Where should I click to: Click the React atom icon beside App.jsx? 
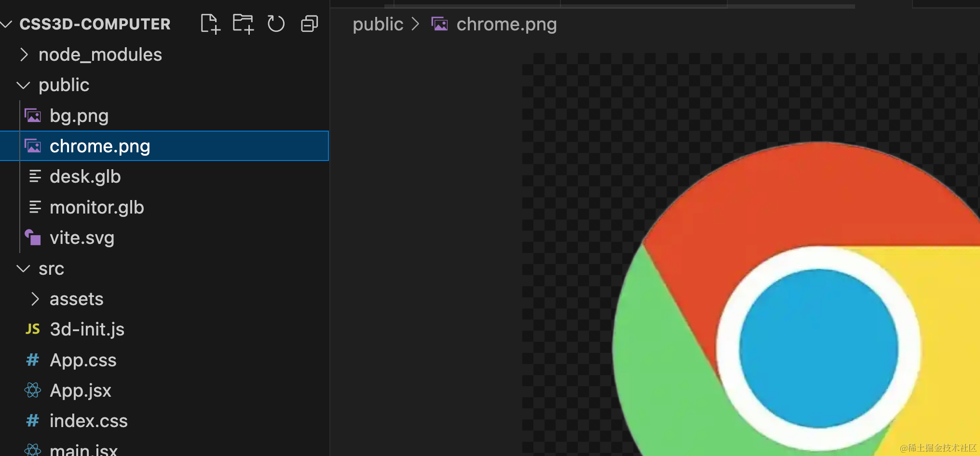tap(33, 390)
